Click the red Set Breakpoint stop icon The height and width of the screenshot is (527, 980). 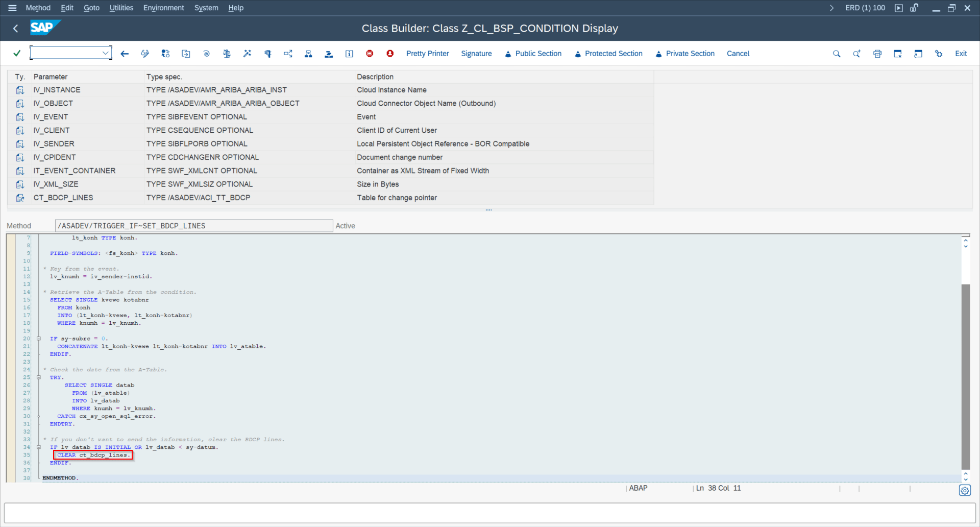(370, 54)
